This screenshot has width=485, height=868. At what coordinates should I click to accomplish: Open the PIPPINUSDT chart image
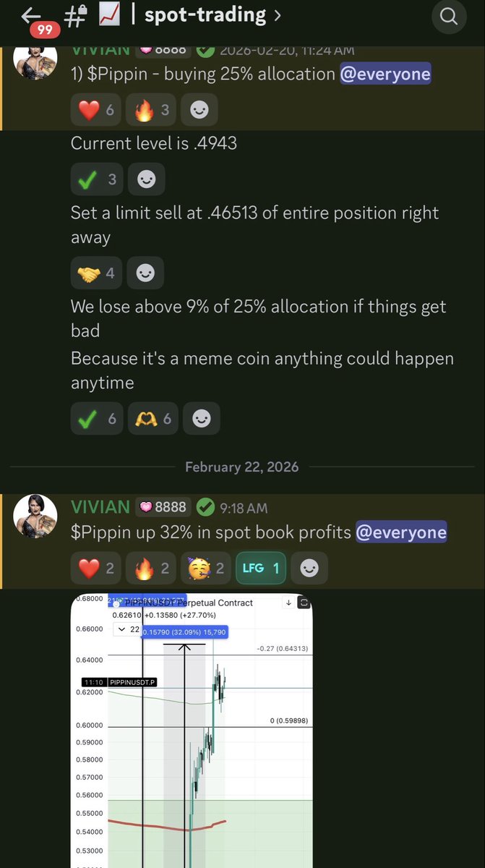[192, 731]
